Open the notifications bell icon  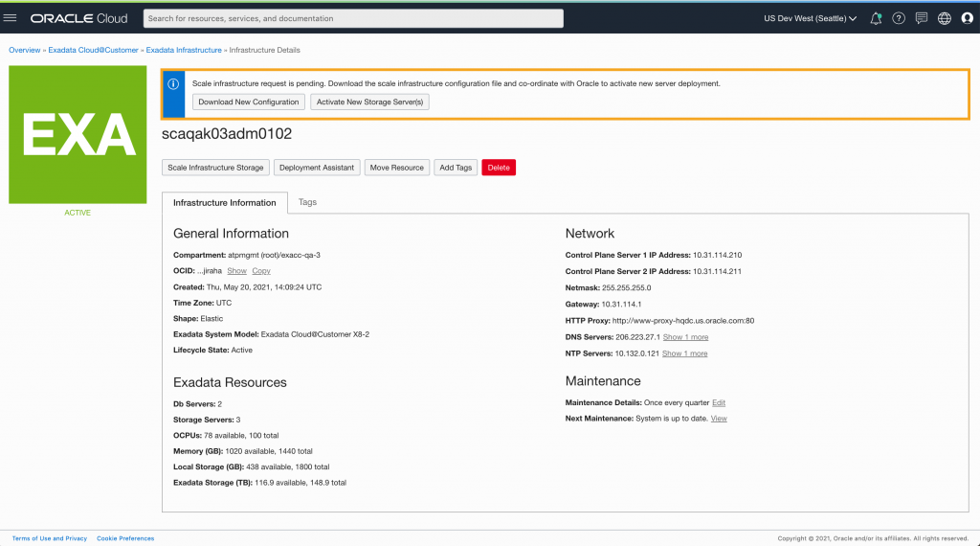tap(876, 19)
